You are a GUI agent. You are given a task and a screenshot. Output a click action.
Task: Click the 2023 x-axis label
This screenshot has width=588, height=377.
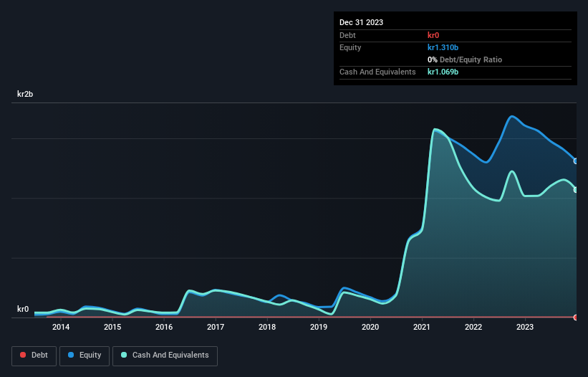525,327
